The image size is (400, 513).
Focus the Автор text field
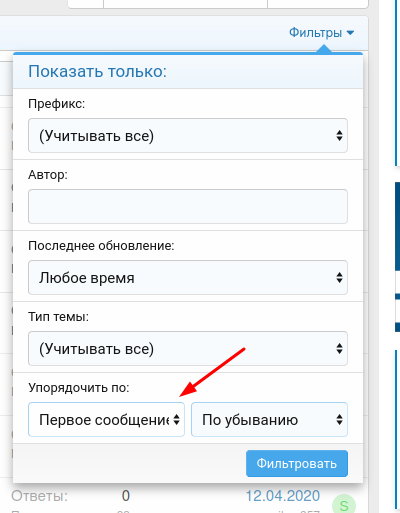click(188, 207)
